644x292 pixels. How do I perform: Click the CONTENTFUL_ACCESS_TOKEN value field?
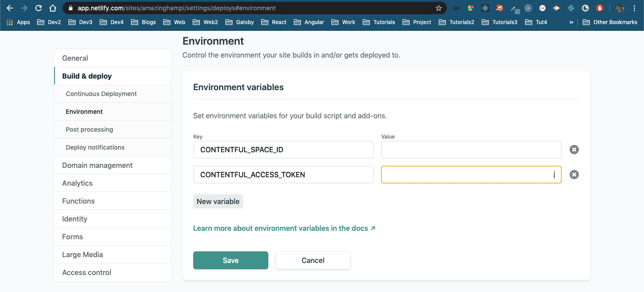pos(471,175)
